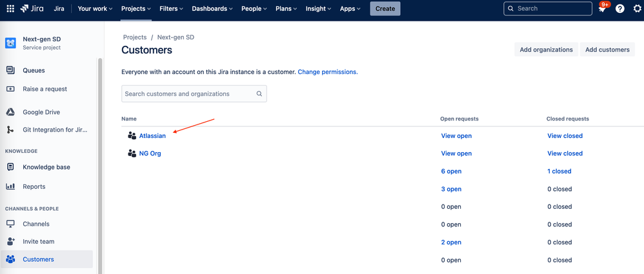Open Knowledge base sidebar item
644x274 pixels.
tap(47, 167)
